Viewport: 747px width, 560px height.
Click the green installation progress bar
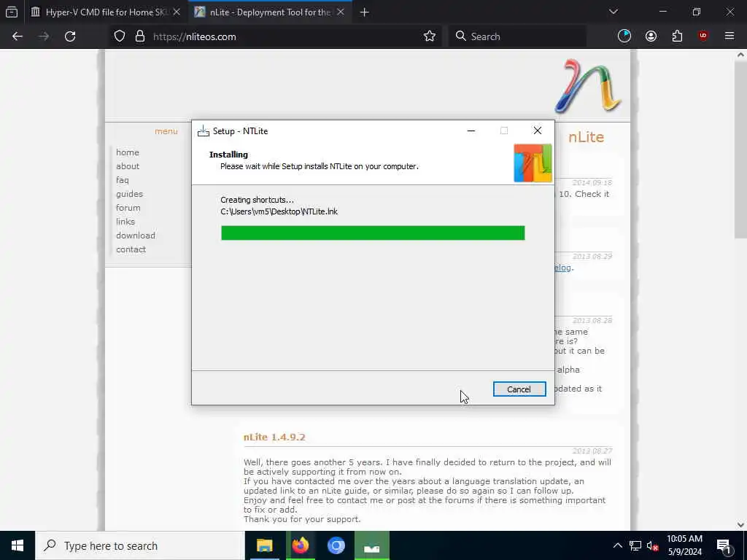pyautogui.click(x=373, y=233)
